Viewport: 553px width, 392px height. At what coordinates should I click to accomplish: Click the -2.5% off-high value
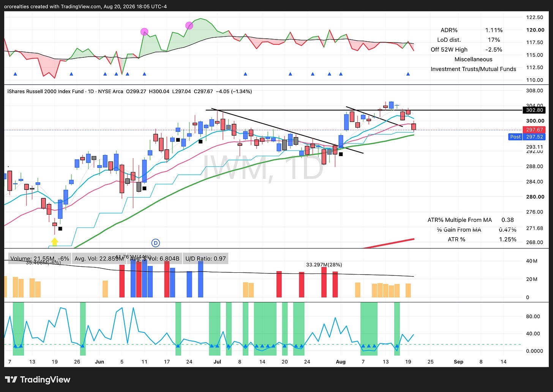[x=494, y=50]
